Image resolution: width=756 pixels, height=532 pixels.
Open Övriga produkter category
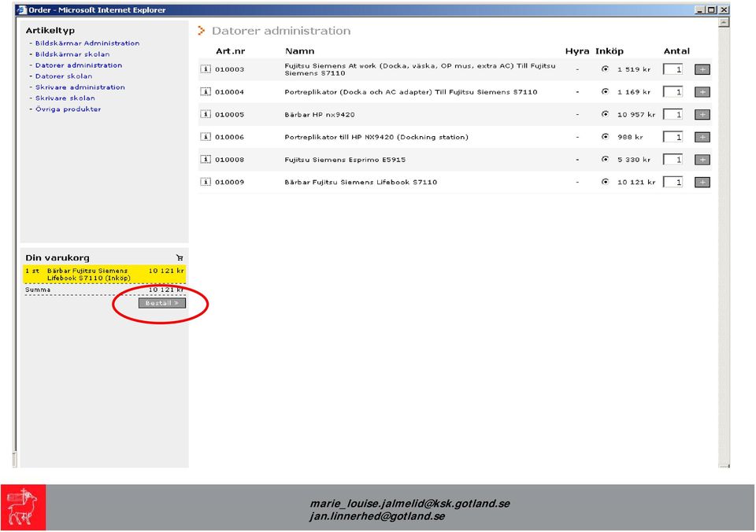click(68, 109)
